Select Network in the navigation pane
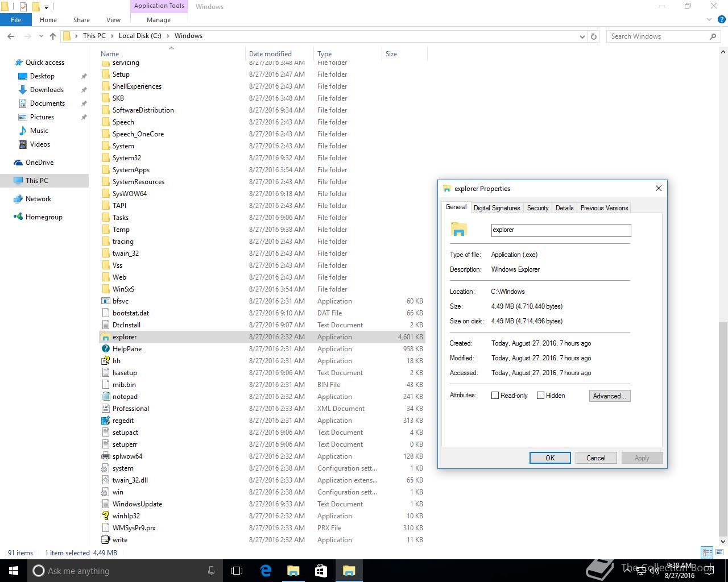This screenshot has width=728, height=582. (38, 199)
